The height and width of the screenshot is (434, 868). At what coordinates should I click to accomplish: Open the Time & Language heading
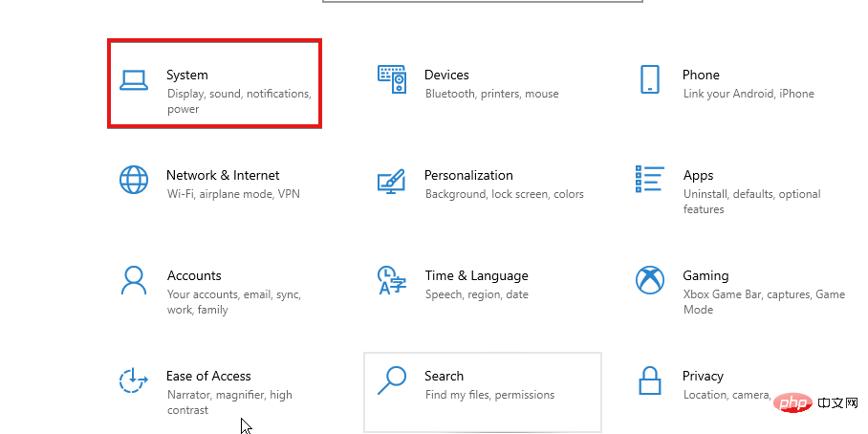tap(477, 275)
